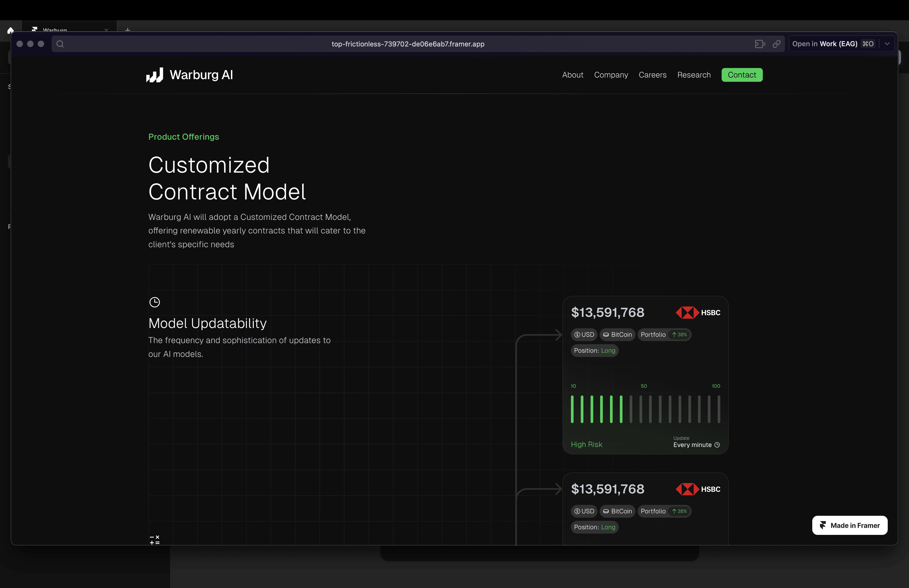Screen dimensions: 909x588
Task: Click the 38% up-arrow badge in the bottom card
Action: tap(679, 511)
